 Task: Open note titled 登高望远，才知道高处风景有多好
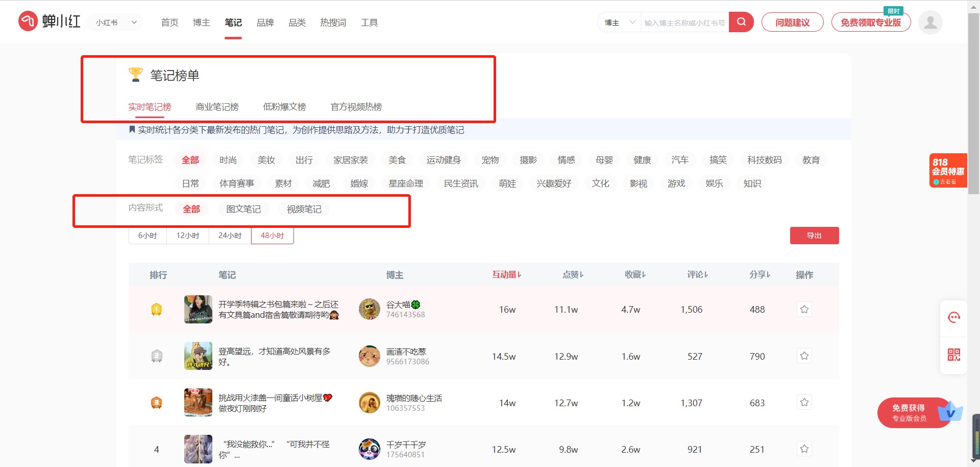click(275, 357)
